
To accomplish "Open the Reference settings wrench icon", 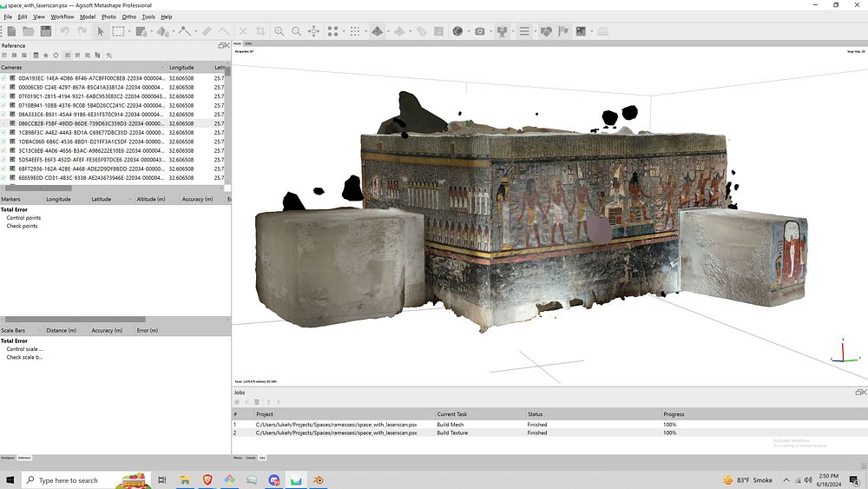I will (108, 56).
